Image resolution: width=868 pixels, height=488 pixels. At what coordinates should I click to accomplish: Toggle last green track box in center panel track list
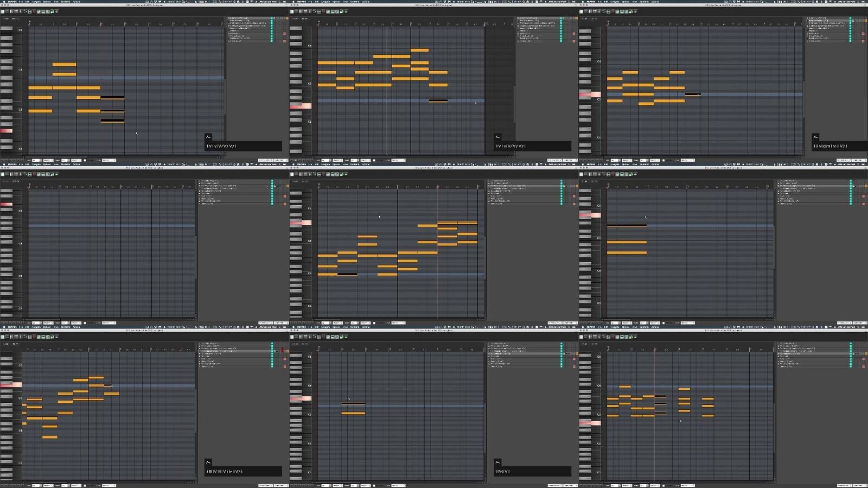[x=561, y=203]
